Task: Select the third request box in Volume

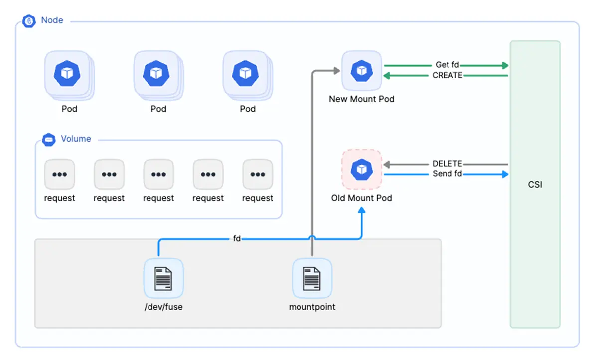Action: 158,174
